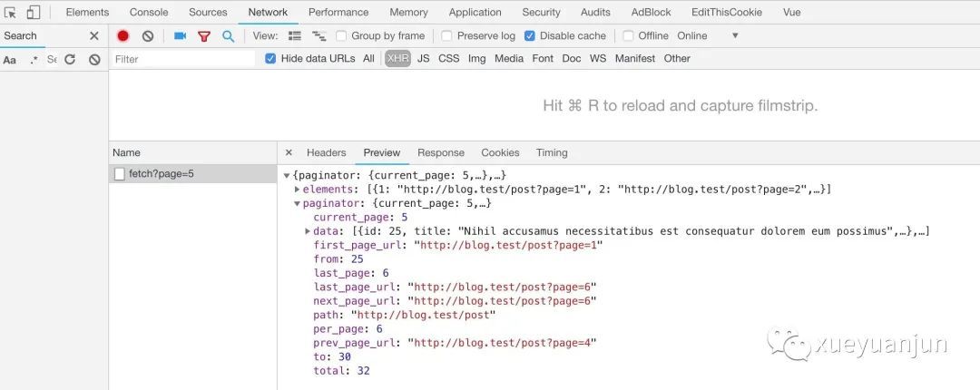This screenshot has width=980, height=390.
Task: Expand the data array node
Action: (x=309, y=232)
